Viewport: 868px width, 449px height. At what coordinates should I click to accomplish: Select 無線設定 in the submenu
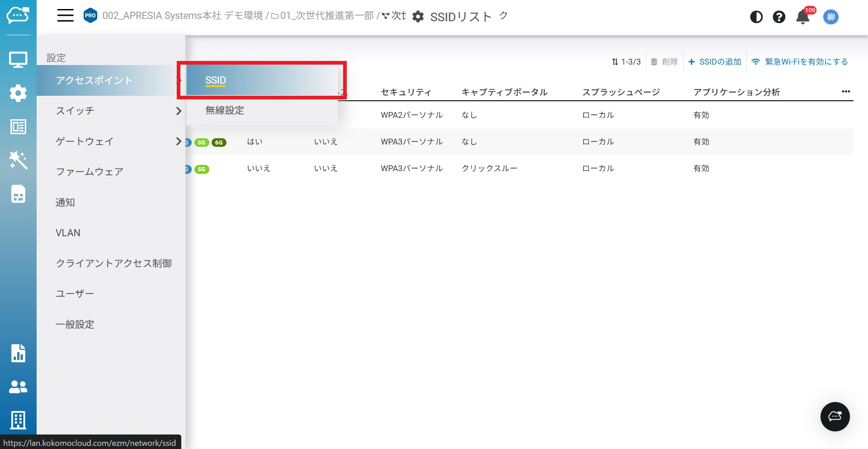pyautogui.click(x=225, y=110)
